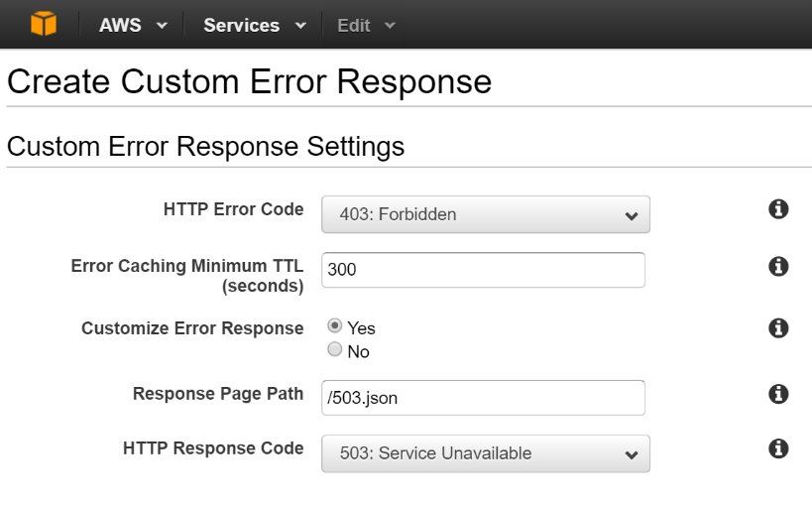Open info icon for HTTP Error Code
The height and width of the screenshot is (505, 812).
[x=778, y=209]
